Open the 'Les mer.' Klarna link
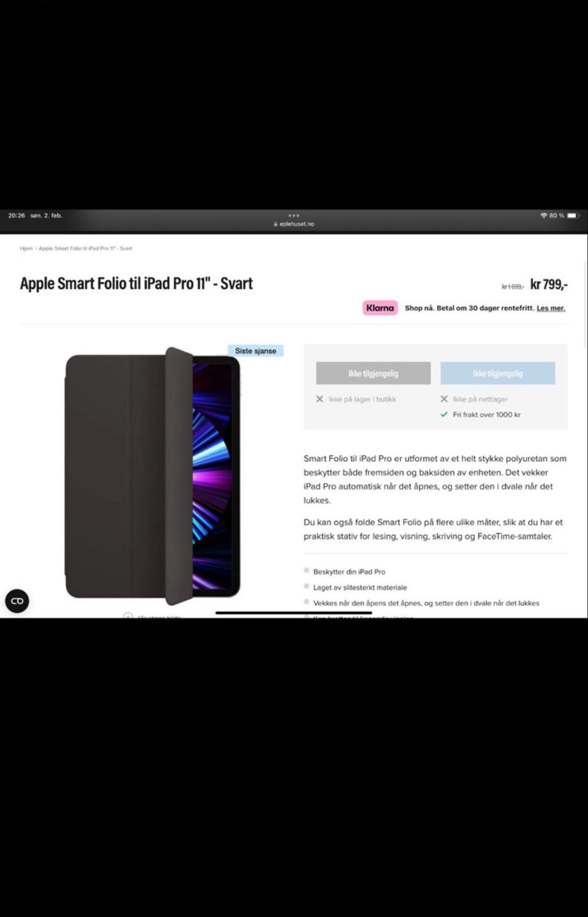Screen dimensions: 588x917 point(551,308)
